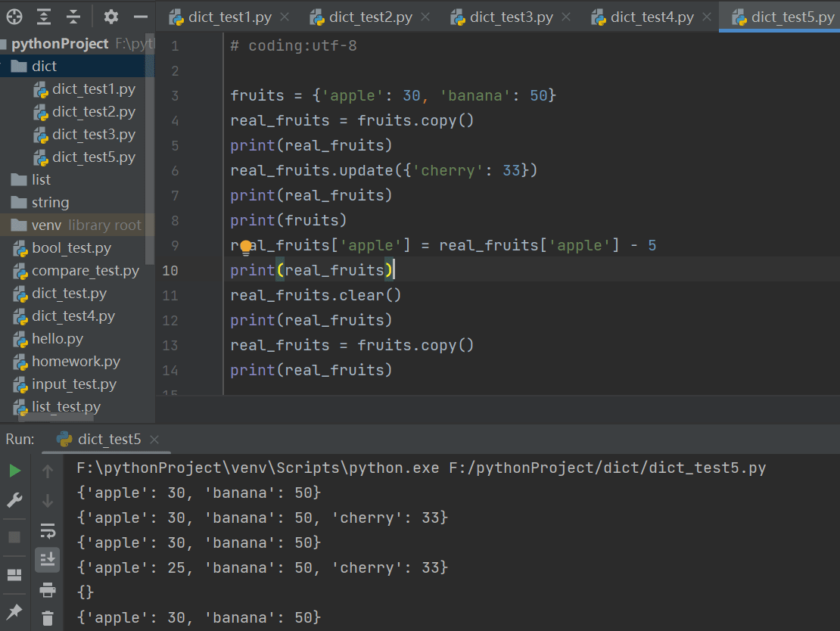The image size is (840, 631).
Task: Switch to dict_test1.py editor tab
Action: point(229,17)
